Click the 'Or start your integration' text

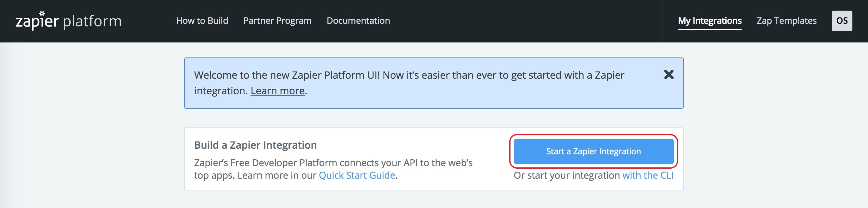[566, 175]
